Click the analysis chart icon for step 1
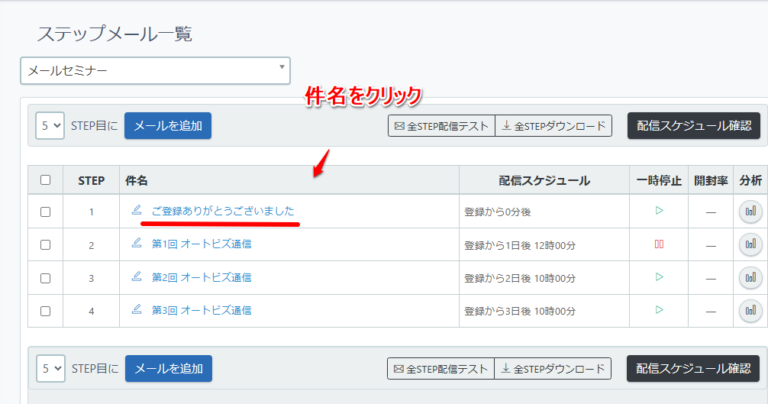Image resolution: width=768 pixels, height=404 pixels. coord(749,211)
